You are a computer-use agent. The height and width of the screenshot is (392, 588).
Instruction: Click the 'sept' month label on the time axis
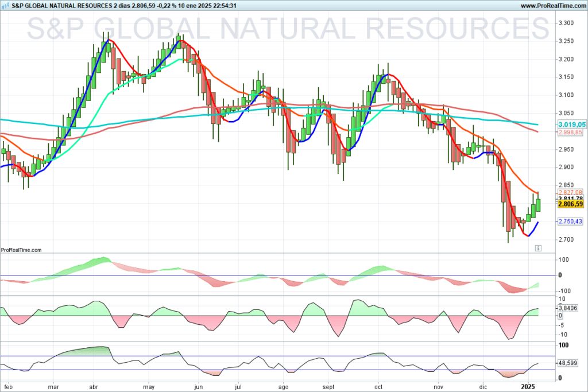(x=328, y=387)
